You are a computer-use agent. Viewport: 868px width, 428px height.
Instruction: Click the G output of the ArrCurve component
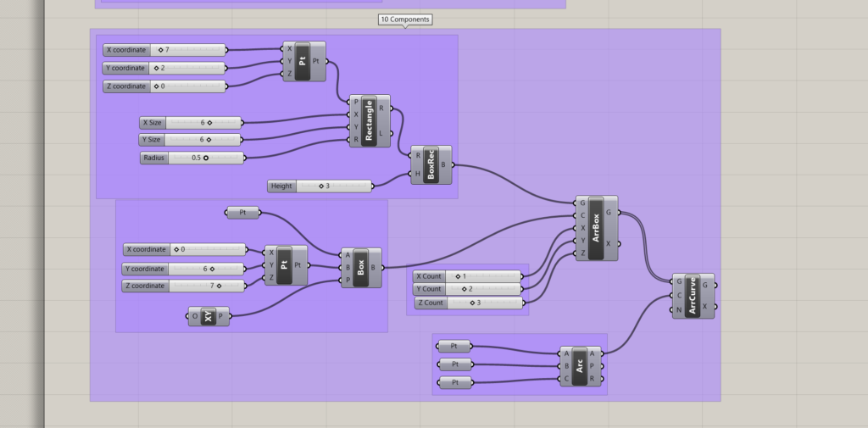point(704,286)
